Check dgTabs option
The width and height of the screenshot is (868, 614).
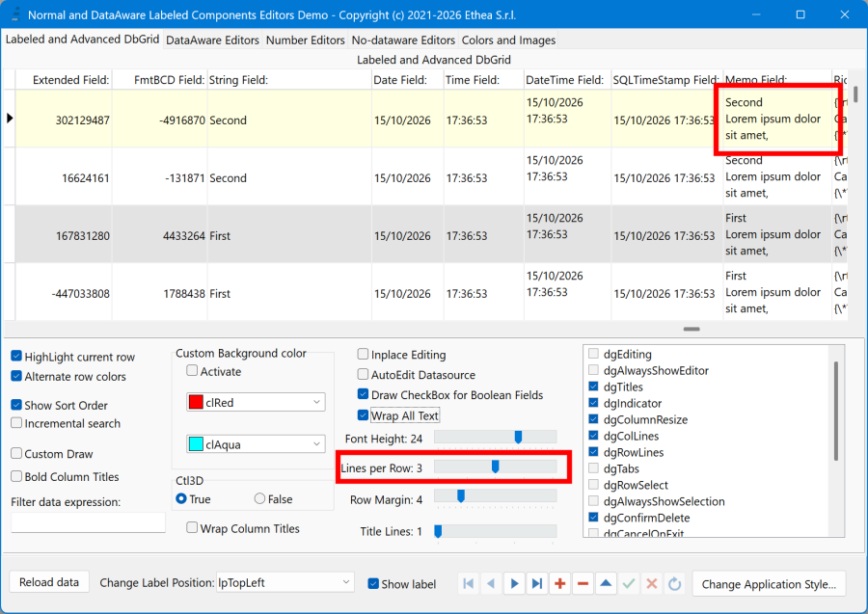tap(593, 467)
